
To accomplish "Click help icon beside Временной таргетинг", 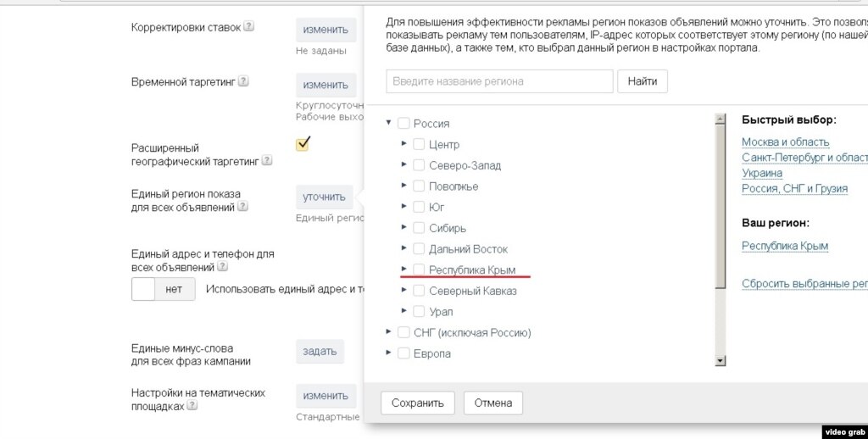I will click(242, 81).
